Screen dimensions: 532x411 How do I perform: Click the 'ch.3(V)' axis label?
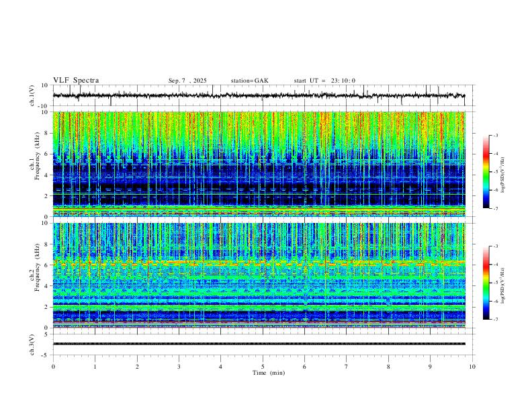[x=32, y=345]
